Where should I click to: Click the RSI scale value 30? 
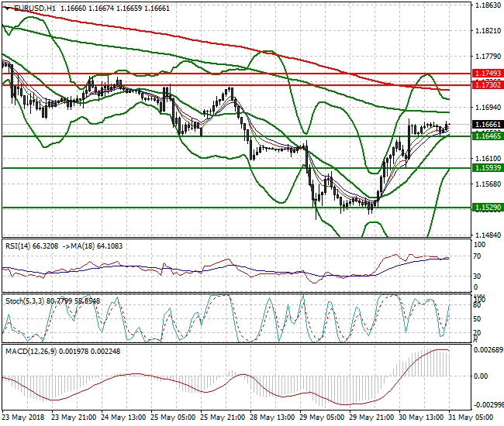click(x=477, y=276)
